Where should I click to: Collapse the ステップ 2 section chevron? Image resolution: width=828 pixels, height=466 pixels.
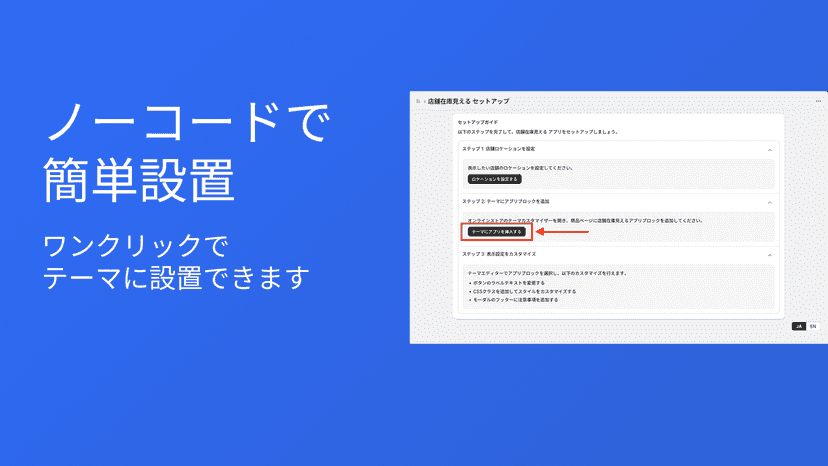[x=769, y=202]
